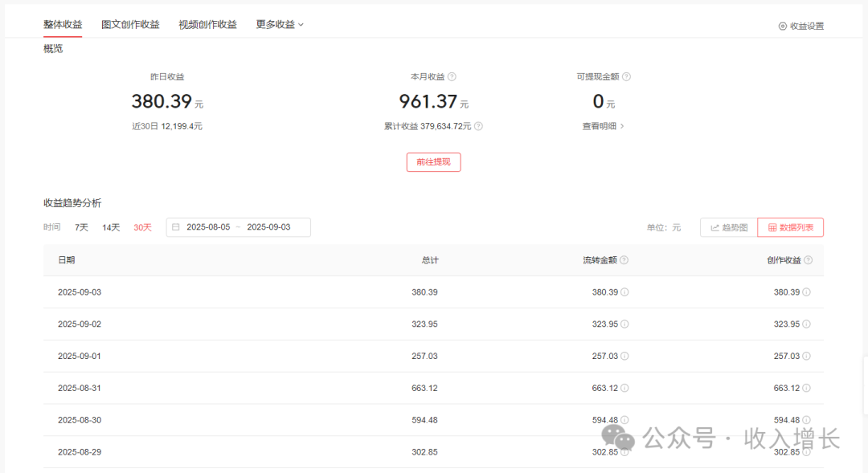Image resolution: width=868 pixels, height=473 pixels.
Task: Click info icon beside 创作收益 257.03
Action: click(x=807, y=357)
